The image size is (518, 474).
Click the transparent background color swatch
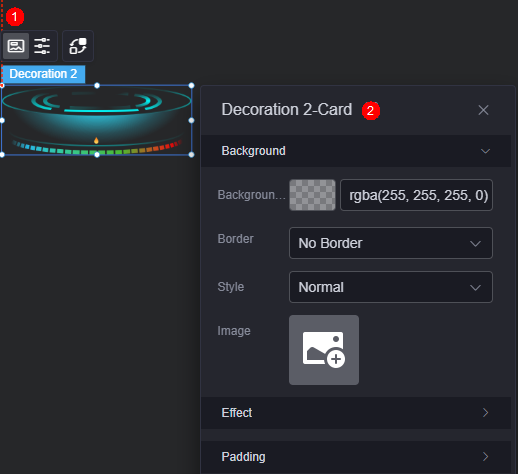(312, 195)
